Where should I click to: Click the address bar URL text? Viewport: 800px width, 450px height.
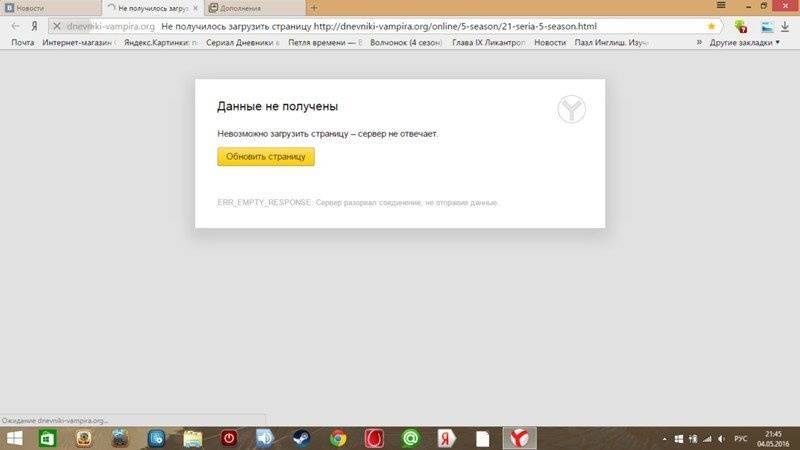[x=379, y=26]
